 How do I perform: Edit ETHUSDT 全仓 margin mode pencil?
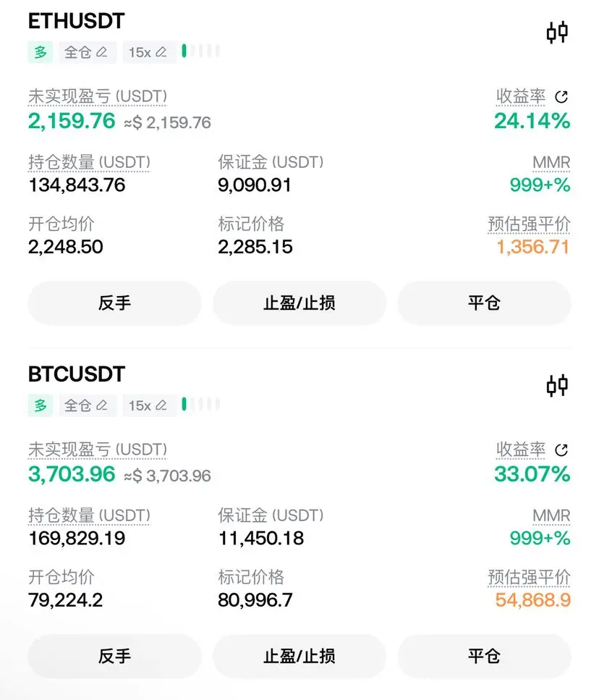(x=102, y=52)
